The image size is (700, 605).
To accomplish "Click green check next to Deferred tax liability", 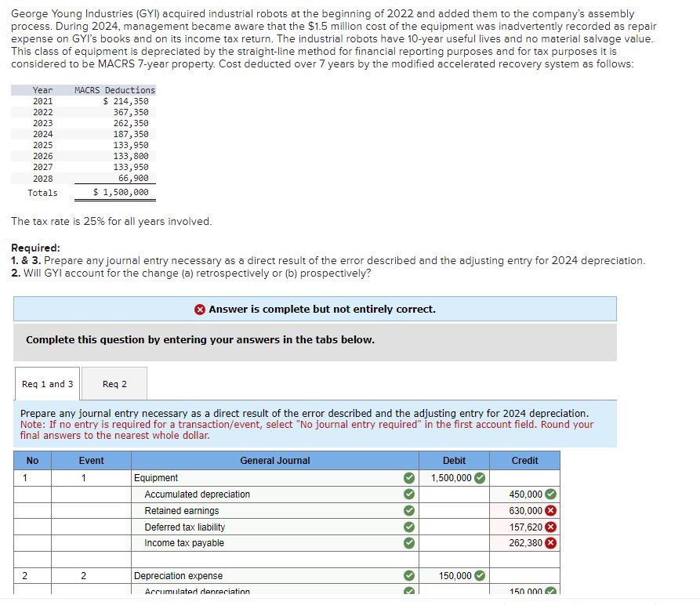I will tap(408, 527).
